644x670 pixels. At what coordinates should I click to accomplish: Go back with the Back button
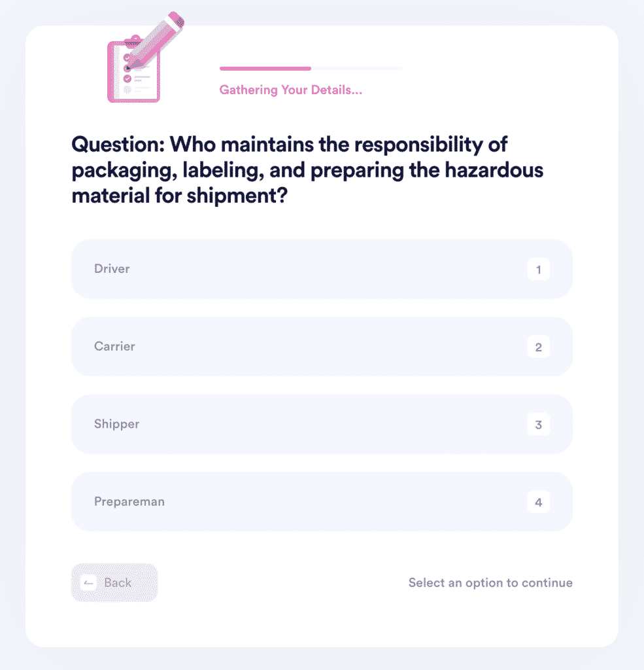click(x=114, y=582)
